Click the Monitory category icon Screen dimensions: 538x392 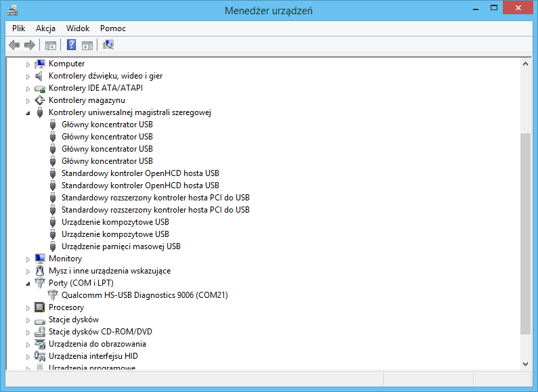[x=40, y=259]
